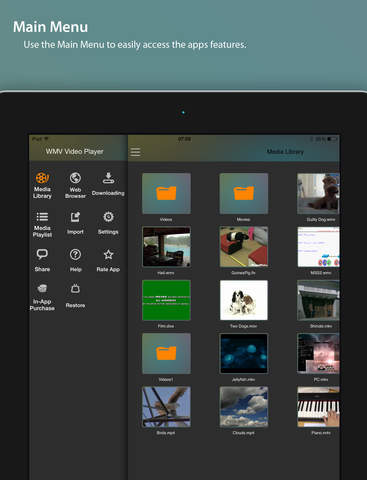Click the Two Dogs.mov file name
Image resolution: width=367 pixels, height=480 pixels.
click(x=244, y=326)
